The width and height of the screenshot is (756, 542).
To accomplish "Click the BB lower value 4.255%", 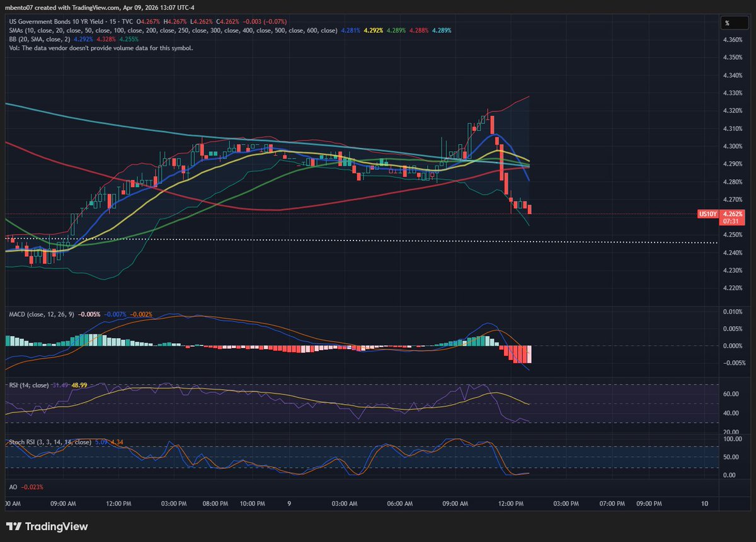I will click(x=130, y=38).
